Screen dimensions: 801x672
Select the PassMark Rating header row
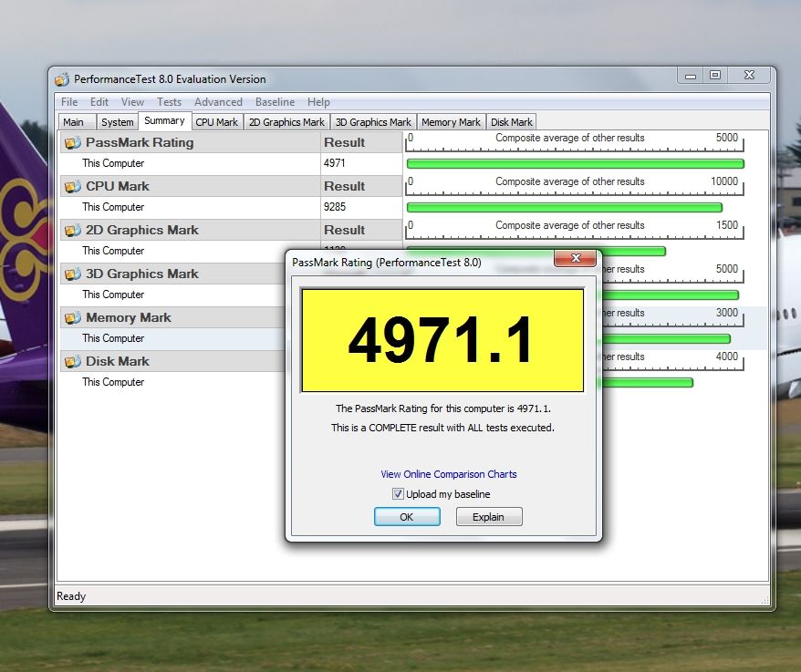coord(231,142)
